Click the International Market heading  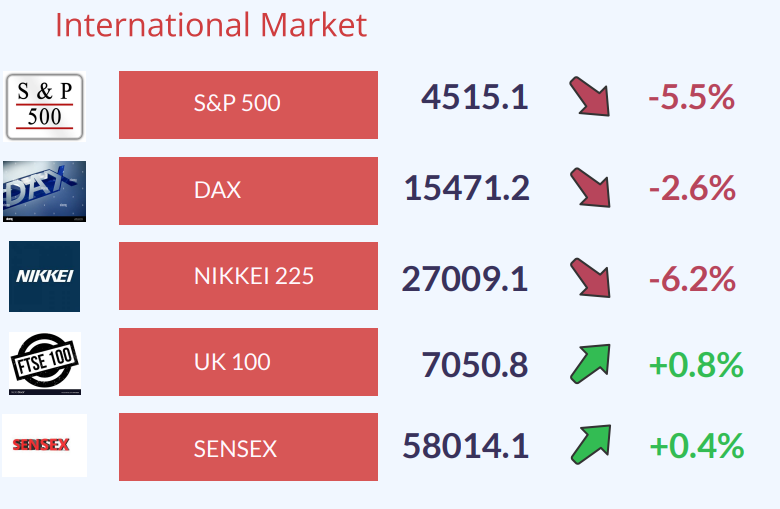tap(211, 25)
